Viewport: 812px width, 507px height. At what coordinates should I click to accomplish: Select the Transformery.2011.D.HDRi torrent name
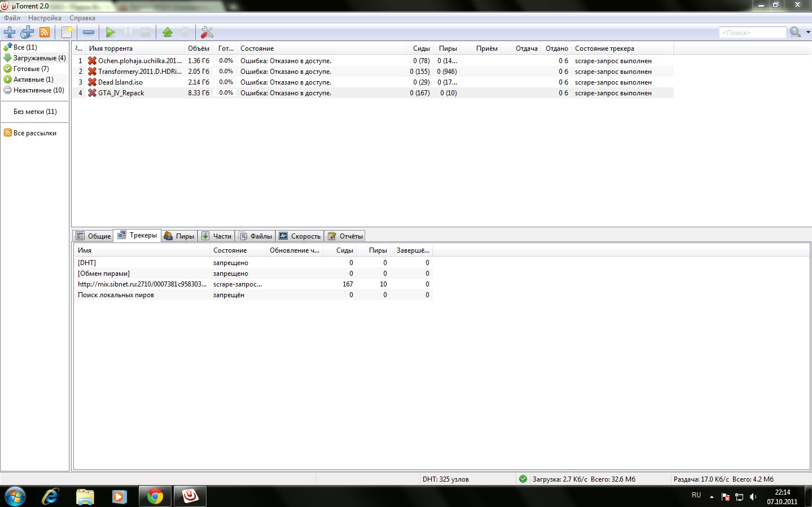[x=140, y=72]
